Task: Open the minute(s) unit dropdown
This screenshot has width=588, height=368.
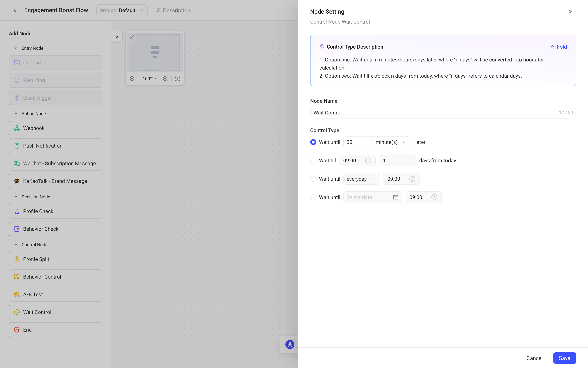Action: click(x=390, y=142)
